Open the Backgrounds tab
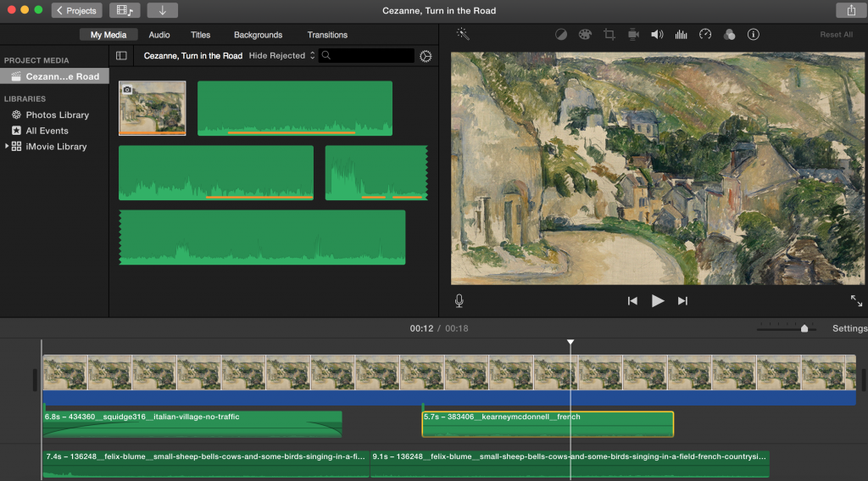The height and width of the screenshot is (481, 868). point(258,34)
